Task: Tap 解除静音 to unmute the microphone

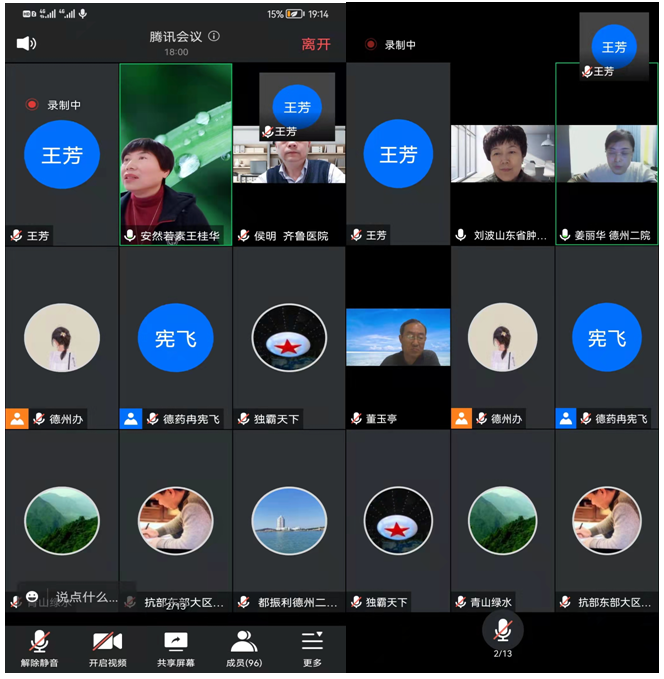Action: (x=40, y=648)
